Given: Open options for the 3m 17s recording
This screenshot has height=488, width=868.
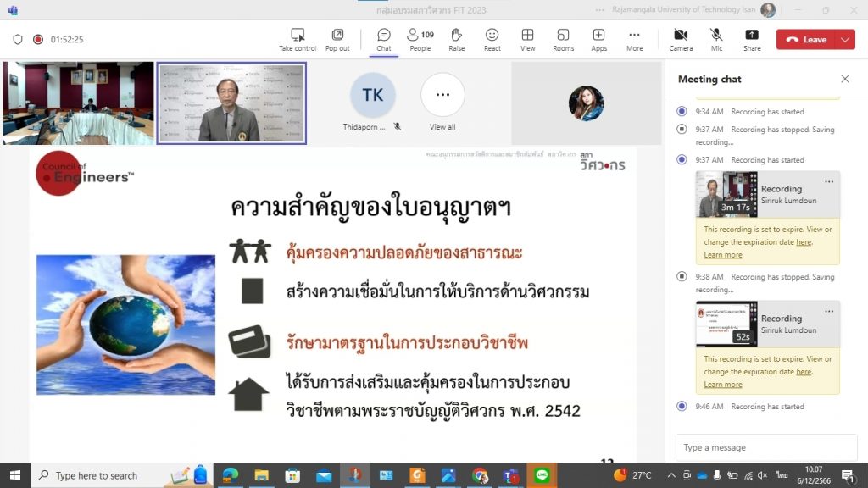Looking at the screenshot, I should (x=829, y=181).
